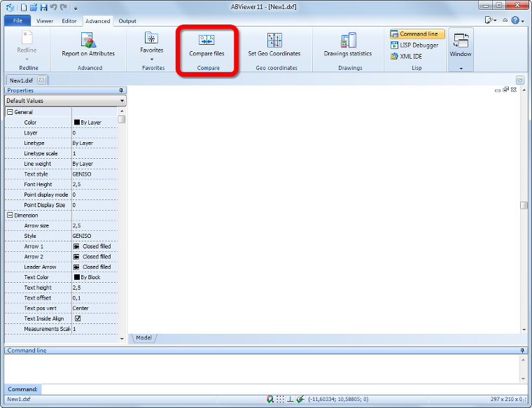Open Drawings statistics

[348, 44]
